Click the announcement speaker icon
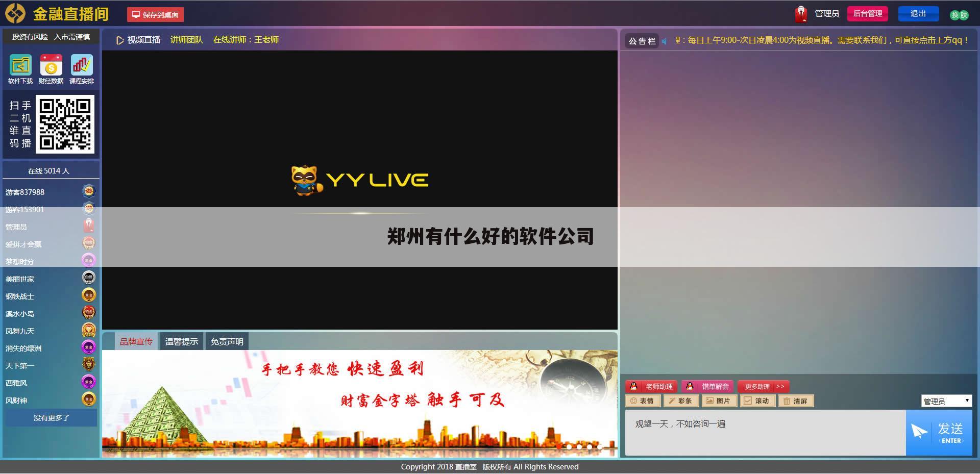The image size is (980, 474). (665, 41)
